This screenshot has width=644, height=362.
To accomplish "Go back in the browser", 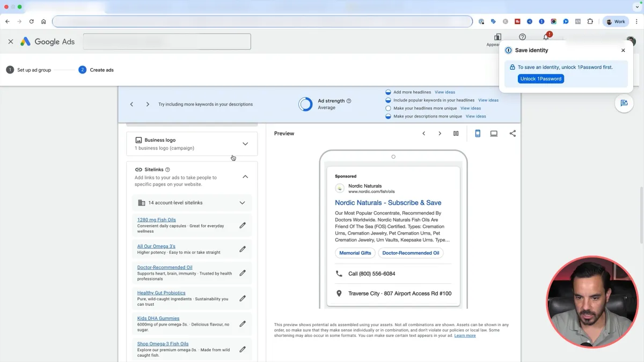I will [x=8, y=21].
